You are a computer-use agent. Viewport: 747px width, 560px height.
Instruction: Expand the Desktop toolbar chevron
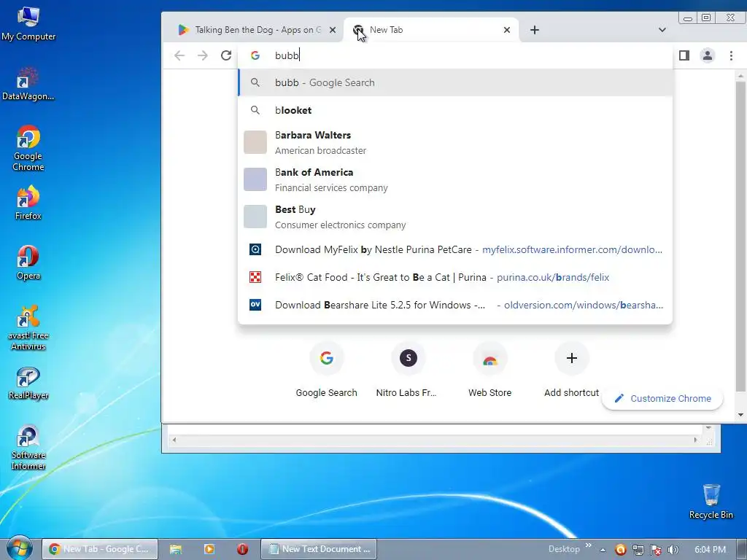[x=589, y=545]
